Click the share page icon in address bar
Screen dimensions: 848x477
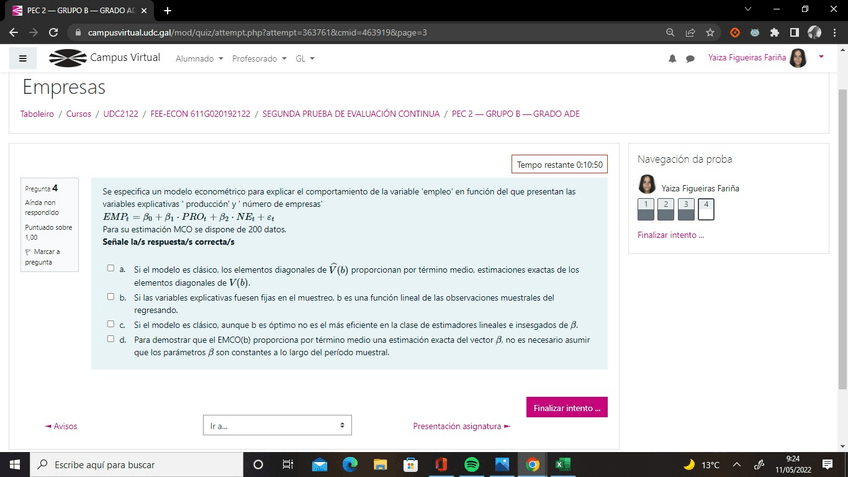pyautogui.click(x=690, y=32)
